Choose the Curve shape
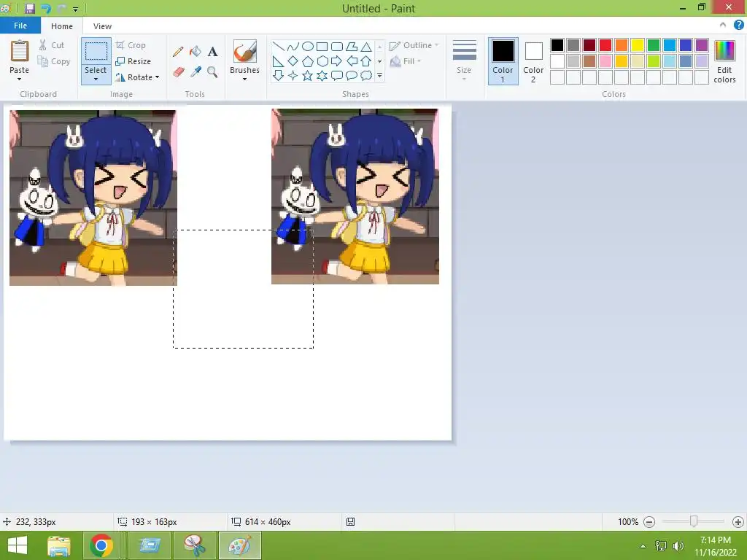 (x=293, y=46)
